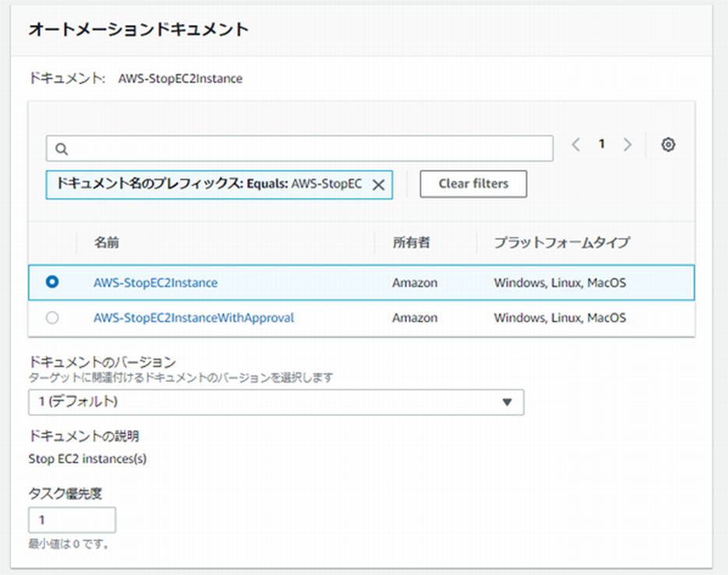Open the document version dropdown
Screen dimensions: 728x575
click(x=276, y=402)
